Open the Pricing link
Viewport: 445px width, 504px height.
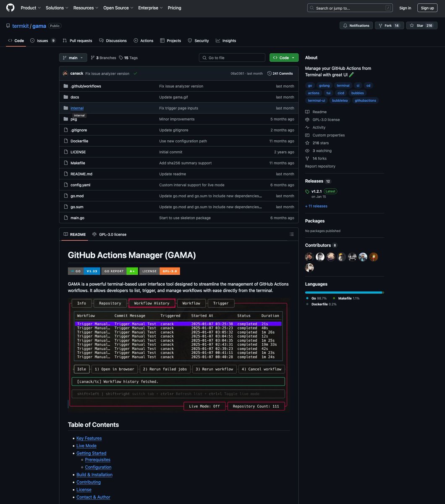(175, 8)
